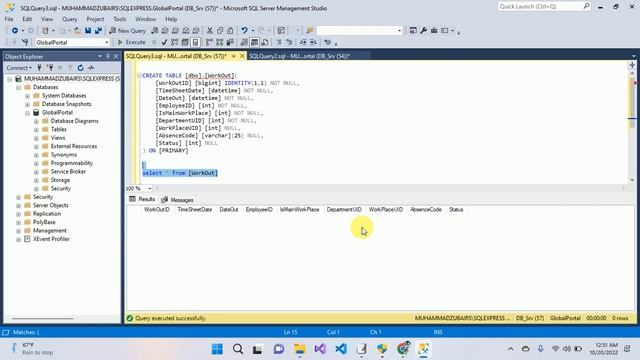Click the Open File folder icon
The image size is (640, 360).
coord(77,31)
